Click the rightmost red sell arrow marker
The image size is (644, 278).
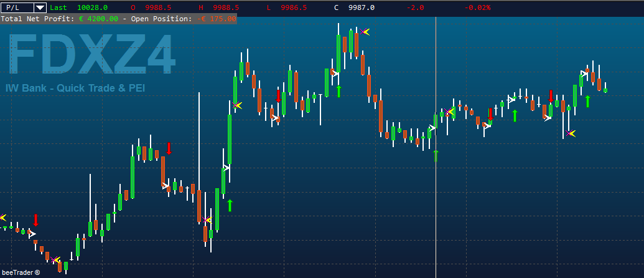pos(551,96)
